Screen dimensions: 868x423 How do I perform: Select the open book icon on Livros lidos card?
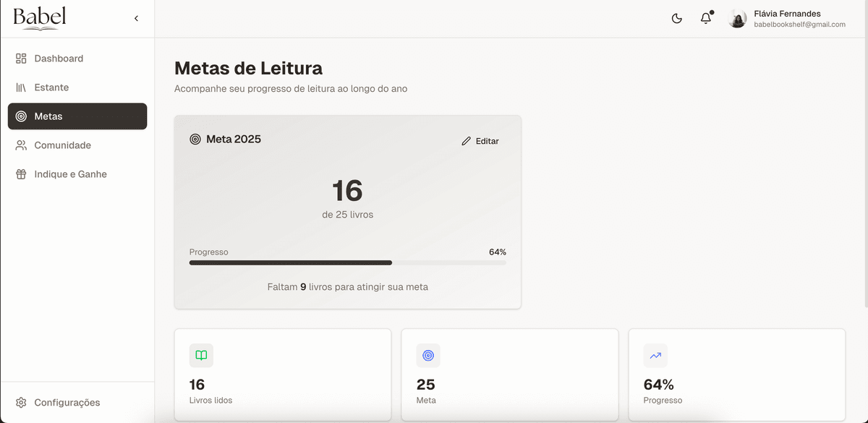tap(200, 355)
